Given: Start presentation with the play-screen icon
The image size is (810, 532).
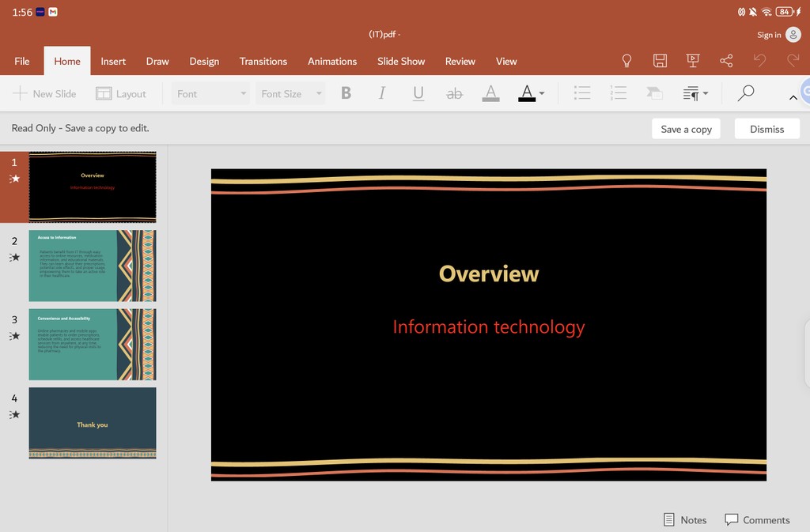Looking at the screenshot, I should pos(693,61).
